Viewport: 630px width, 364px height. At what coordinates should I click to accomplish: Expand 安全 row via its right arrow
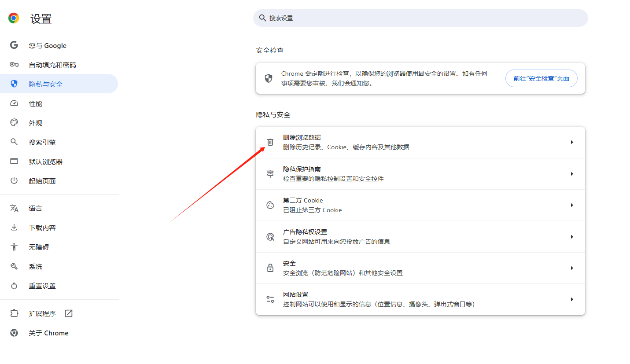pos(572,268)
